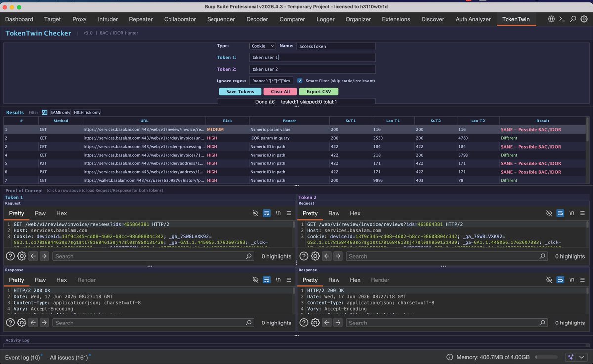The height and width of the screenshot is (364, 593).
Task: Sort results by the Result column header
Action: (x=542, y=121)
